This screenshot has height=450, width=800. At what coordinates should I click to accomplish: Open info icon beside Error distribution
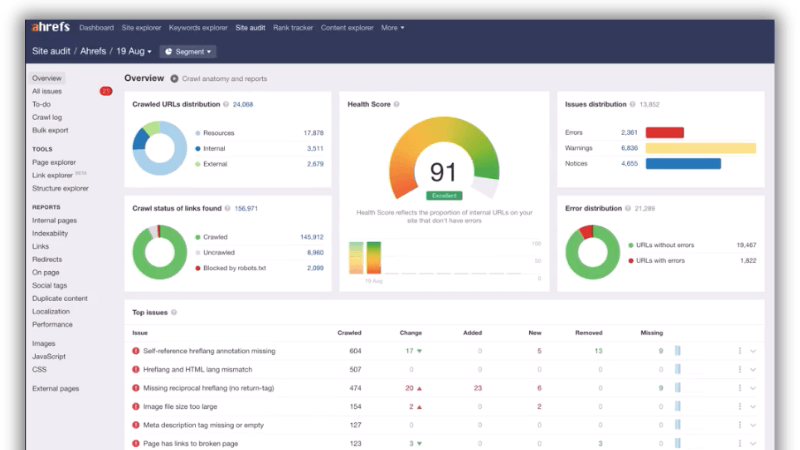(628, 208)
